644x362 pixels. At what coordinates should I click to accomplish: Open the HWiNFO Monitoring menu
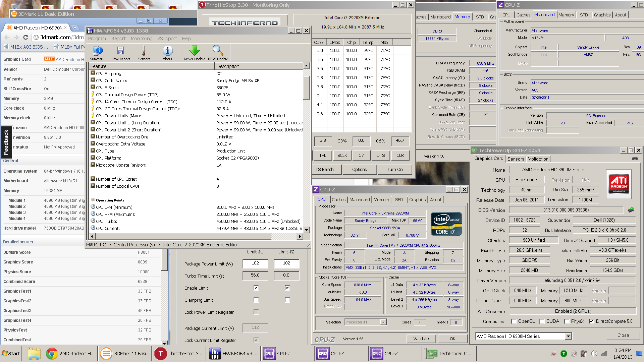coord(142,39)
